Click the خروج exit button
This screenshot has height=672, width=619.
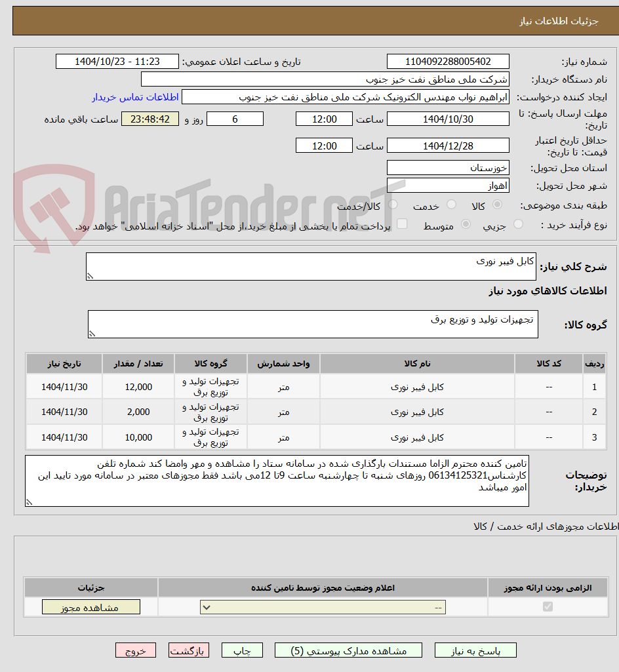point(136,650)
